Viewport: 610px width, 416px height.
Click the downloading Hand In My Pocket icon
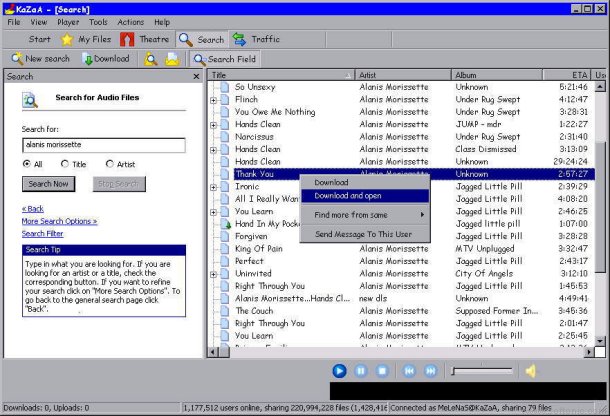(x=225, y=224)
